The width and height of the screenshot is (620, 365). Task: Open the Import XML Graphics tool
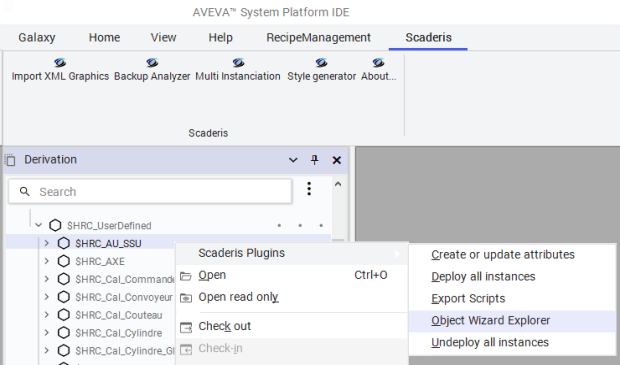tap(60, 70)
